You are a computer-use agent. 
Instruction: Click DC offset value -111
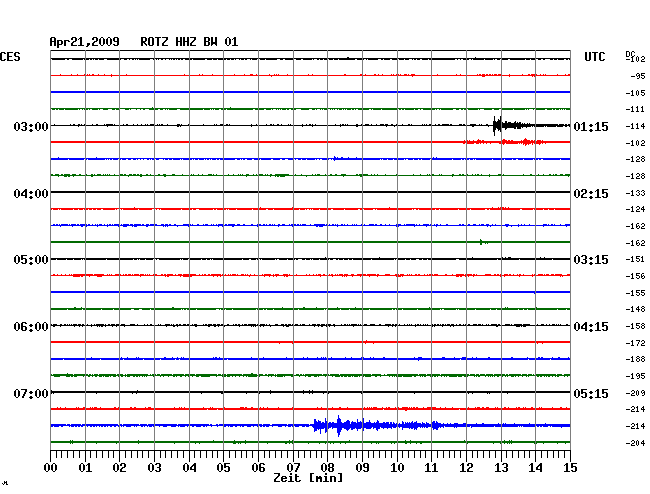(x=635, y=109)
